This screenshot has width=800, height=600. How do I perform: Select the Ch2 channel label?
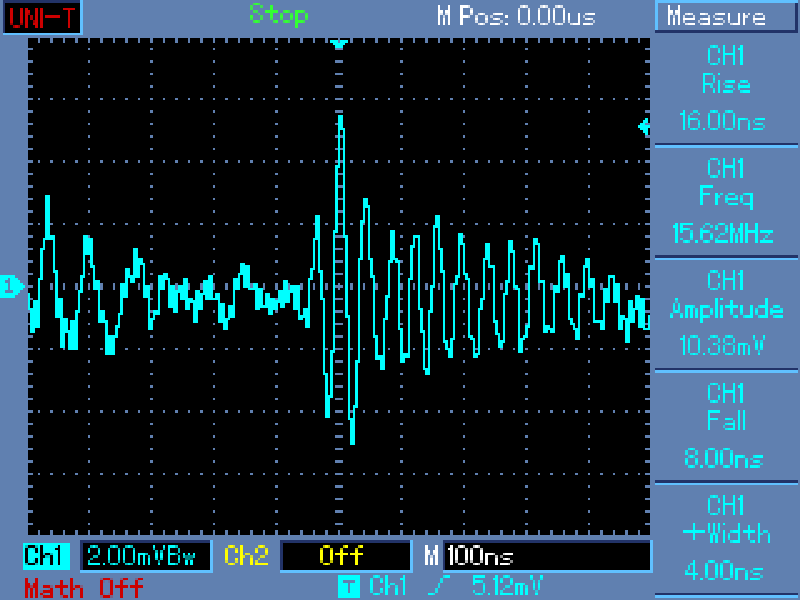coord(246,556)
